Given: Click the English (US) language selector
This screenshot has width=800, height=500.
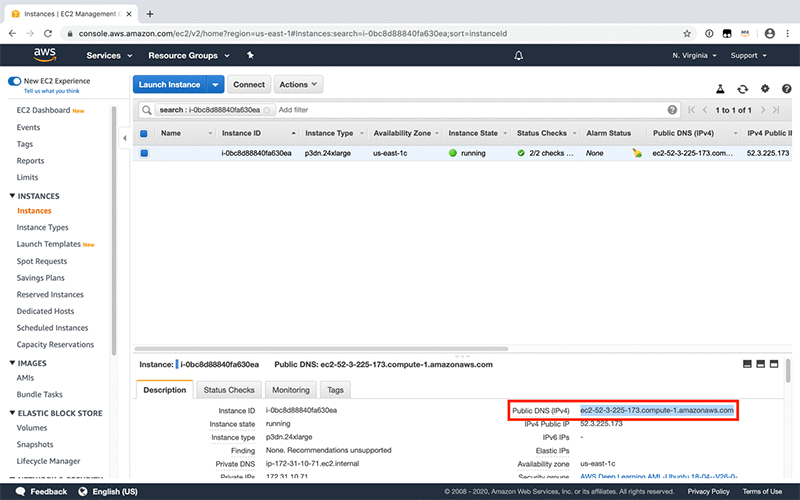Looking at the screenshot, I should (108, 491).
